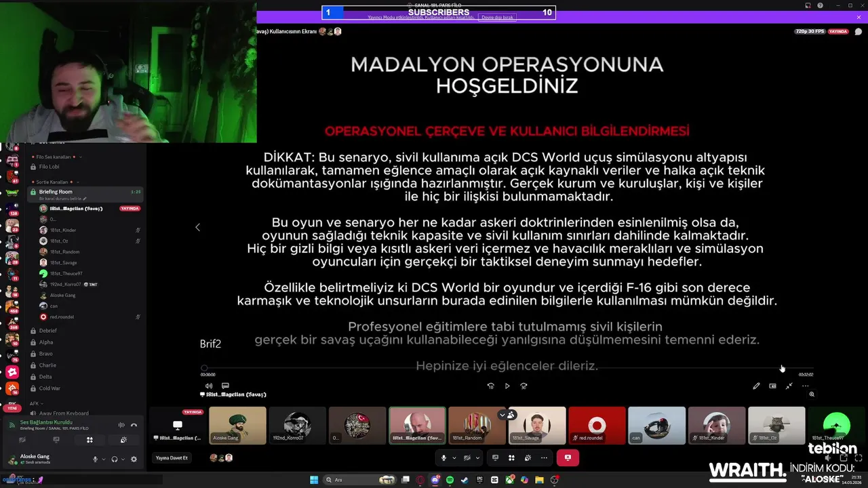Hang up using voice panel phone icon

point(134,425)
